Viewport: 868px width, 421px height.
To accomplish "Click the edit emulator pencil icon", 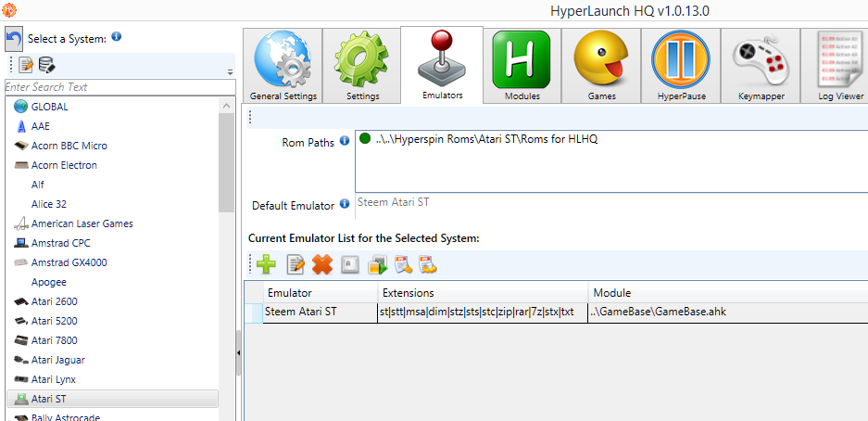I will coord(296,265).
